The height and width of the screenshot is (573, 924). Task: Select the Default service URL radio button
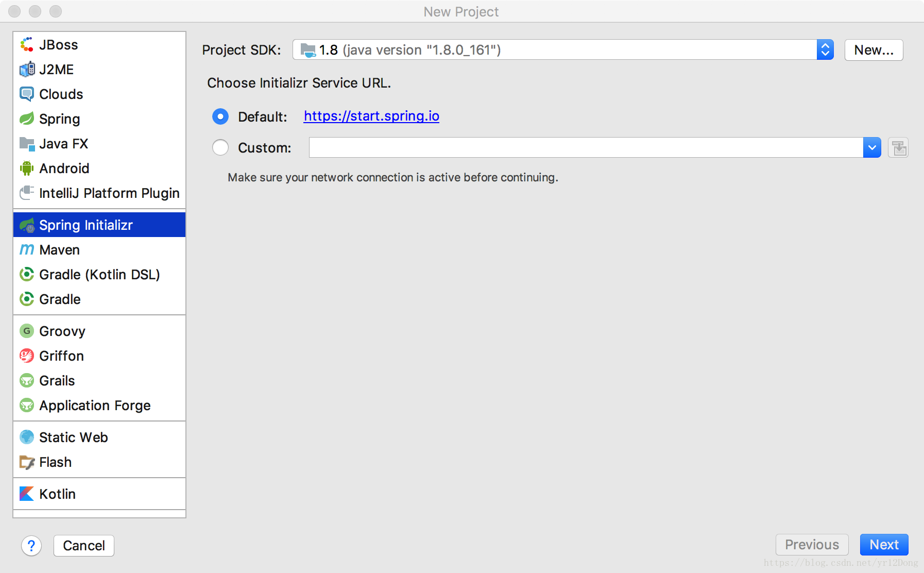pyautogui.click(x=220, y=117)
